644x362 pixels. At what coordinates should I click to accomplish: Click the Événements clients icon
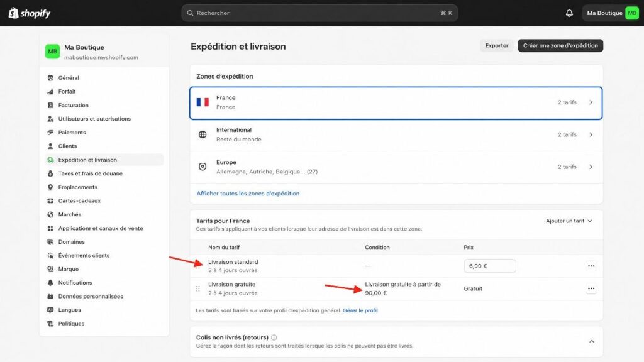50,255
